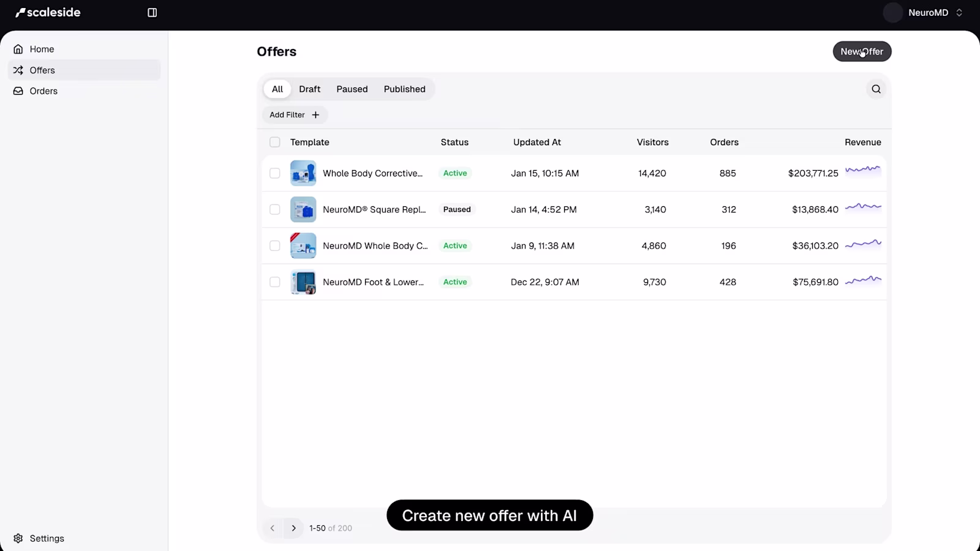This screenshot has width=980, height=551.
Task: Sort by Updated At column header
Action: [x=537, y=142]
